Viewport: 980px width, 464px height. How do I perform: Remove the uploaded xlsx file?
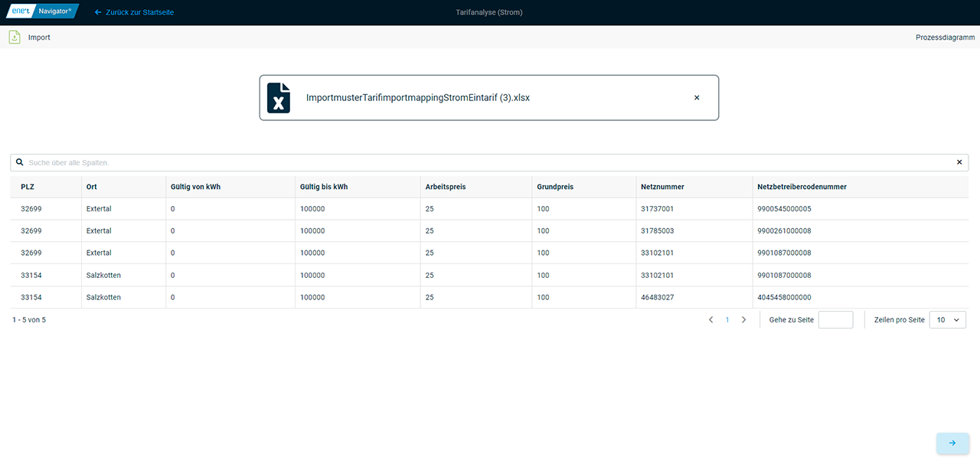pyautogui.click(x=697, y=98)
